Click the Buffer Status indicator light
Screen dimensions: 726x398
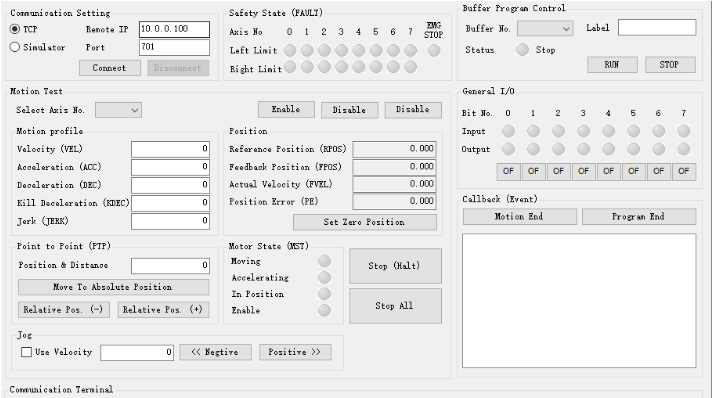point(522,50)
